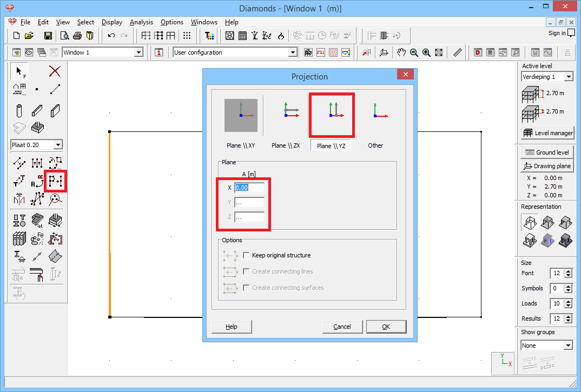This screenshot has height=392, width=581.
Task: Click the New file icon
Action: (x=16, y=36)
